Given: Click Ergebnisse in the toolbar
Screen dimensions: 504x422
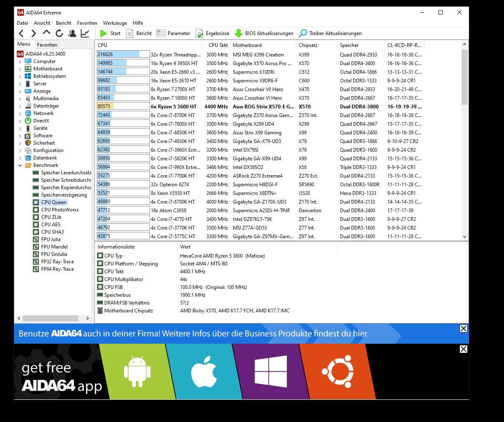Looking at the screenshot, I should pos(212,33).
